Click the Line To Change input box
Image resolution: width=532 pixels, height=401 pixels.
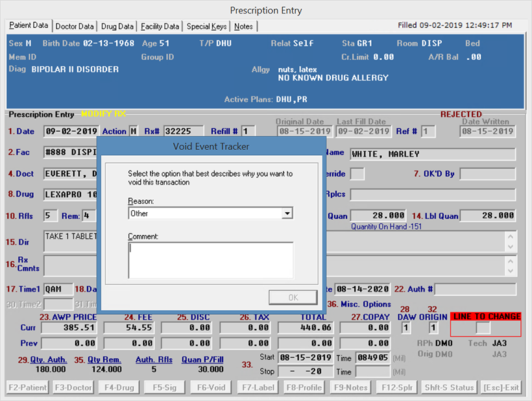click(x=483, y=328)
